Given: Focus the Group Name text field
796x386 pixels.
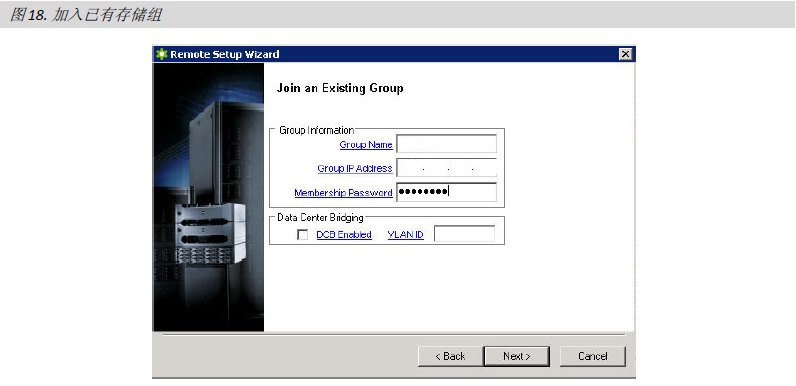Looking at the screenshot, I should pos(446,144).
